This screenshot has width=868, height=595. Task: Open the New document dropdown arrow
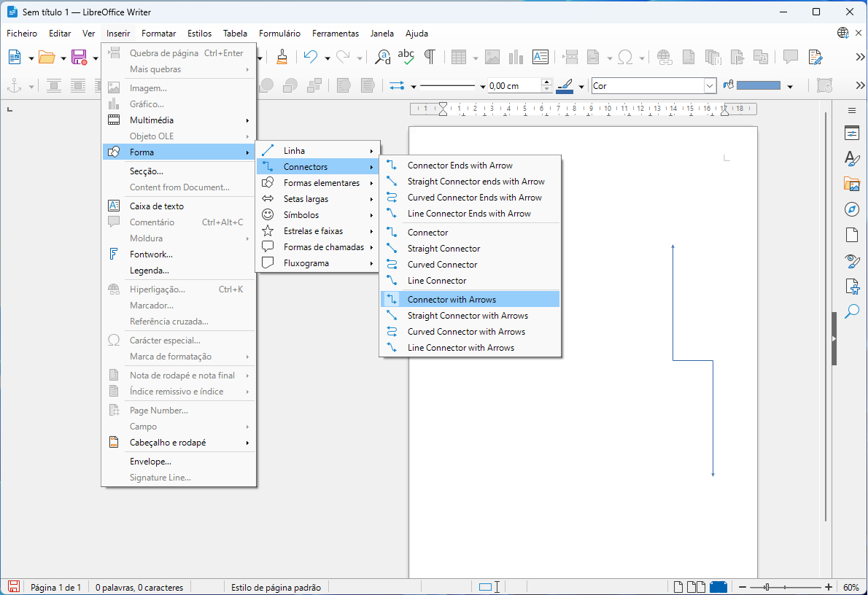[x=31, y=58]
